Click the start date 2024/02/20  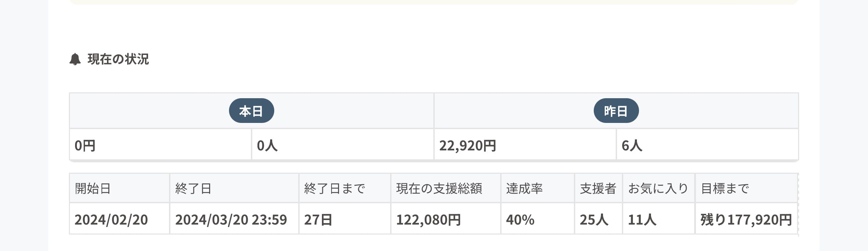[x=111, y=220]
